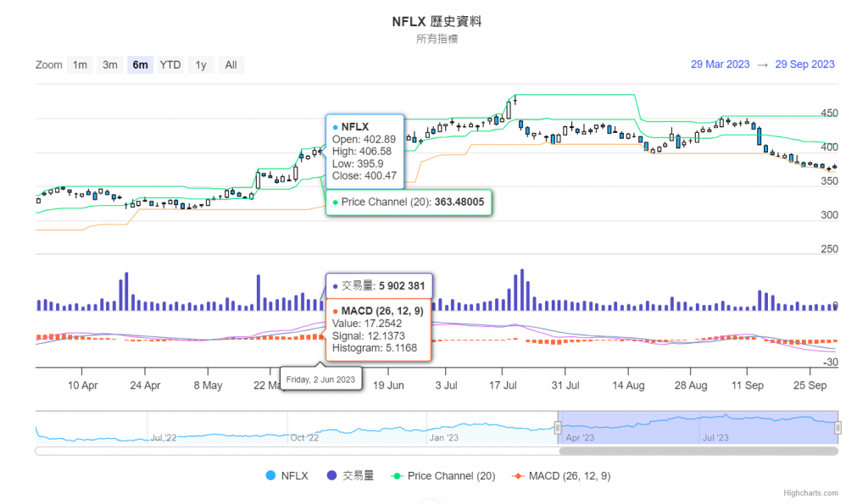Toggle Price Channel (20) legend item
Image resolution: width=868 pixels, height=504 pixels.
tap(442, 476)
